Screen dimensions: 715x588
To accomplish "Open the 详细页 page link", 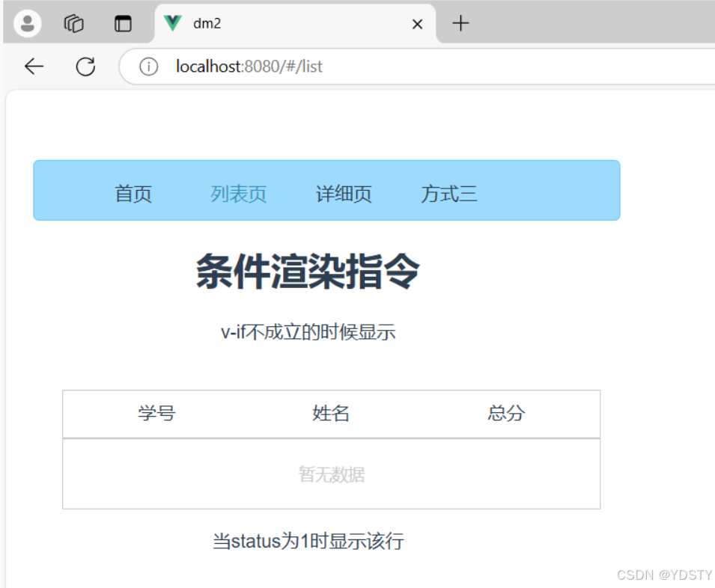I will coord(344,193).
